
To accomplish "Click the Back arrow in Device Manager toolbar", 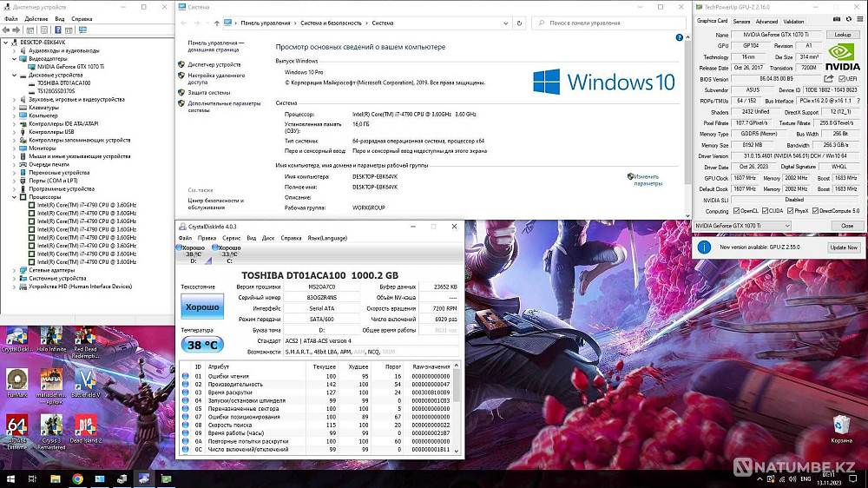I will tap(6, 30).
